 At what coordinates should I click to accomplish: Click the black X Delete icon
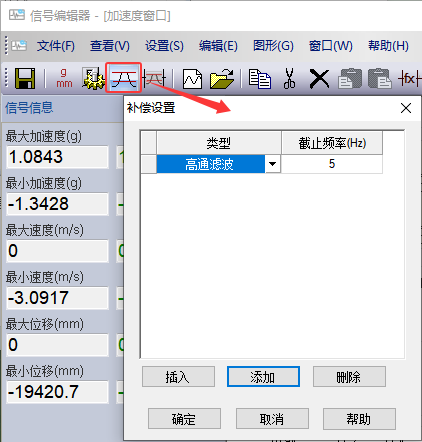319,79
